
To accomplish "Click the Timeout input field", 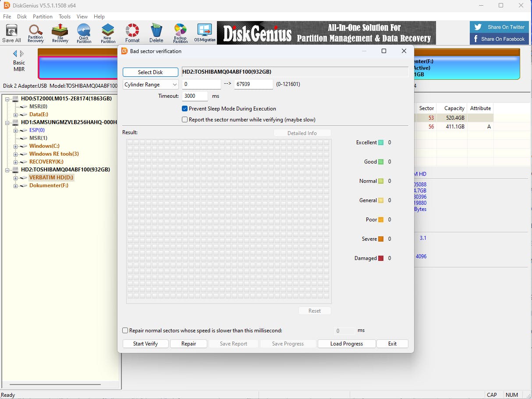I will [x=195, y=96].
